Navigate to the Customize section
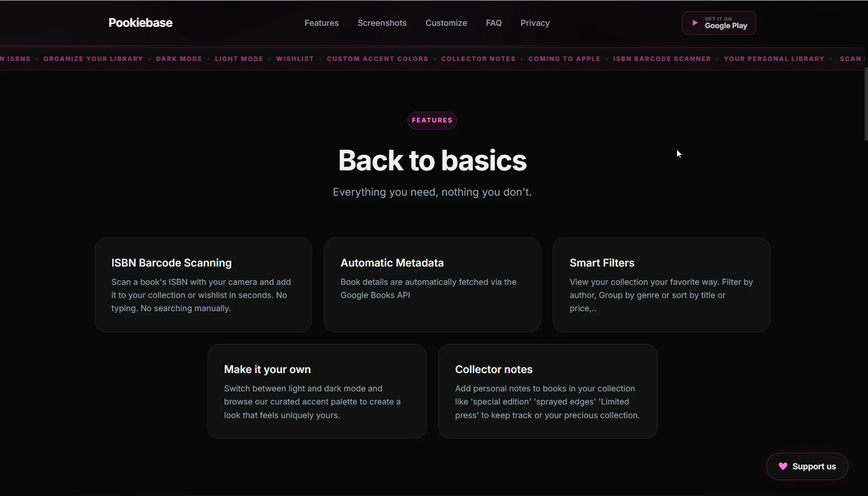This screenshot has height=496, width=868. [x=446, y=23]
